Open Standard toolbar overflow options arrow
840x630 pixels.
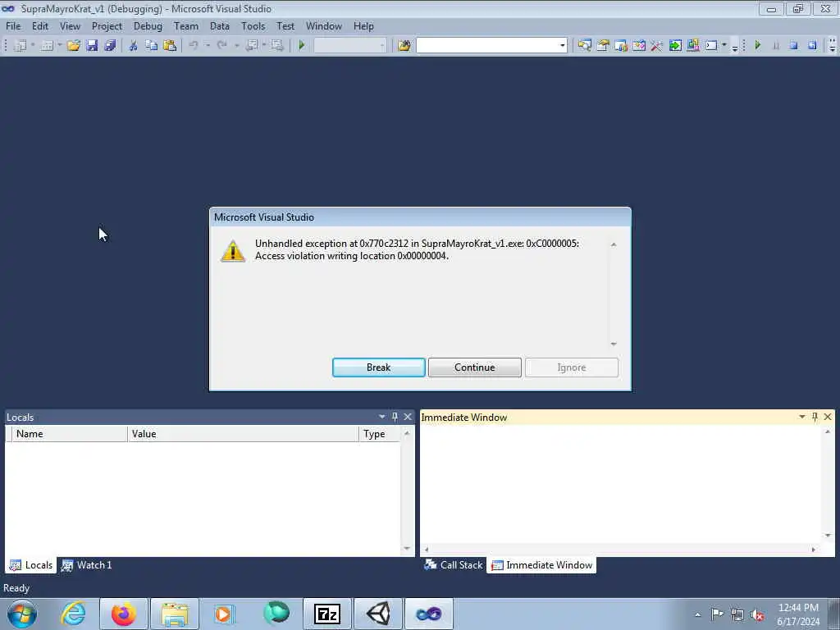tap(735, 47)
